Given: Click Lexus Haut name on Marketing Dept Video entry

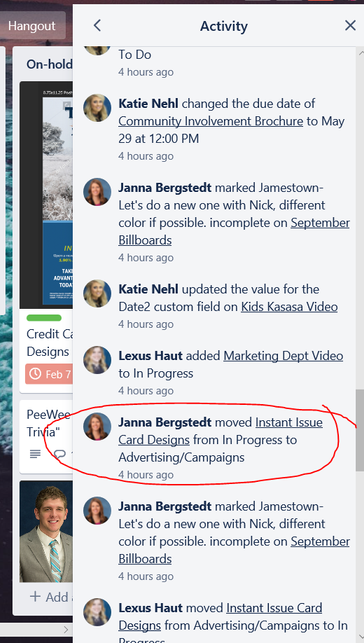Looking at the screenshot, I should pos(150,356).
